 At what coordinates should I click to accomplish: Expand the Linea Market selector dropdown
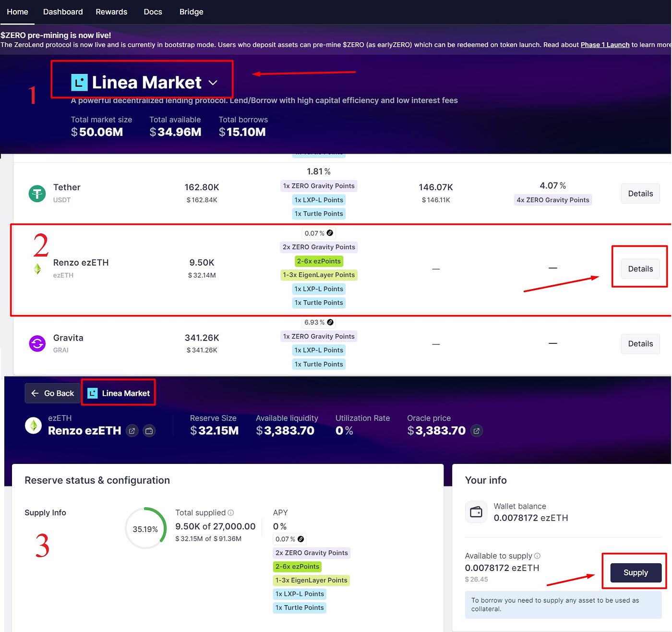tap(213, 83)
